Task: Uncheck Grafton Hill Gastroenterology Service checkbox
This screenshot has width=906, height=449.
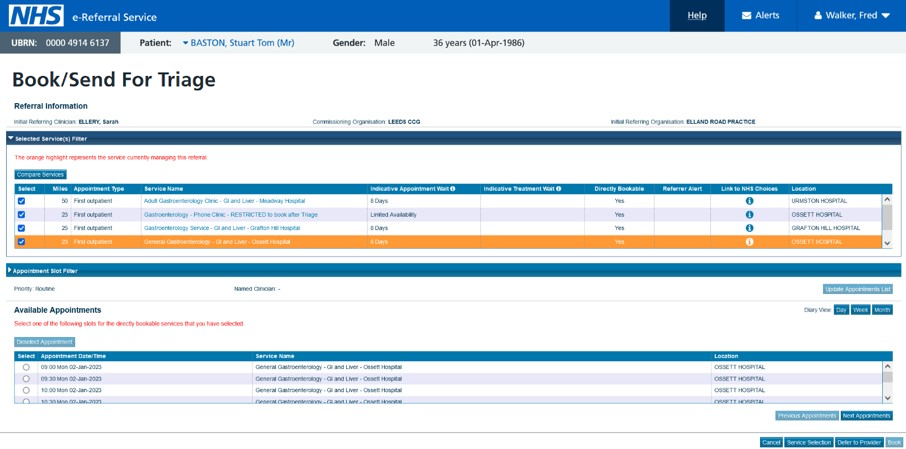Action: click(22, 228)
